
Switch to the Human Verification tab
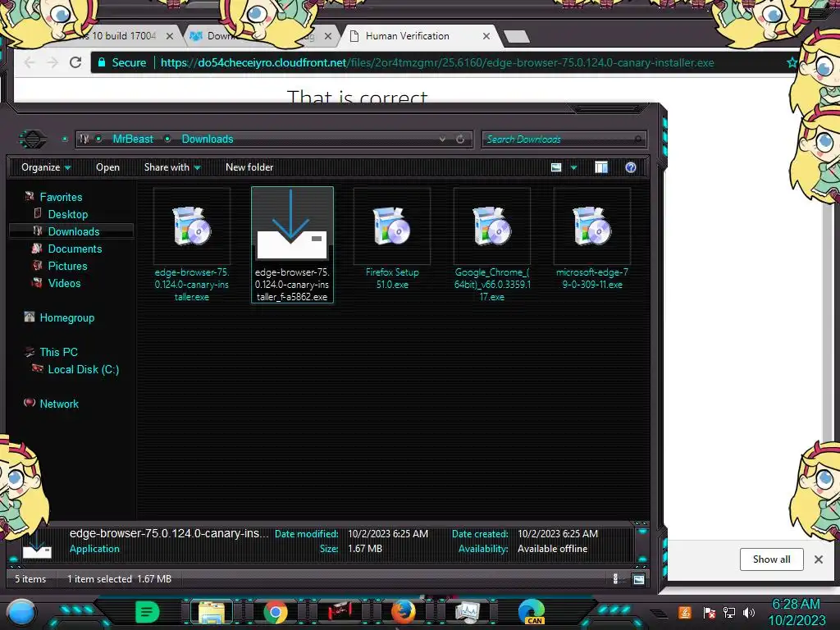(x=420, y=36)
